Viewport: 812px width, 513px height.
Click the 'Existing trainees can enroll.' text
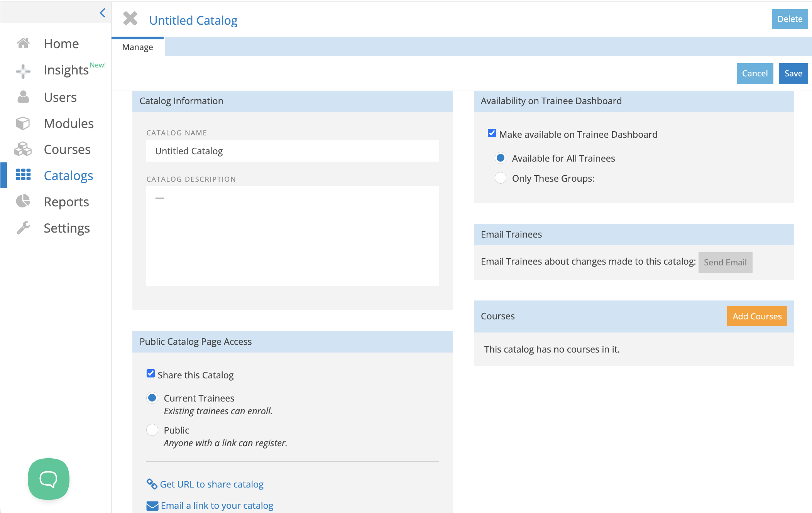[218, 411]
